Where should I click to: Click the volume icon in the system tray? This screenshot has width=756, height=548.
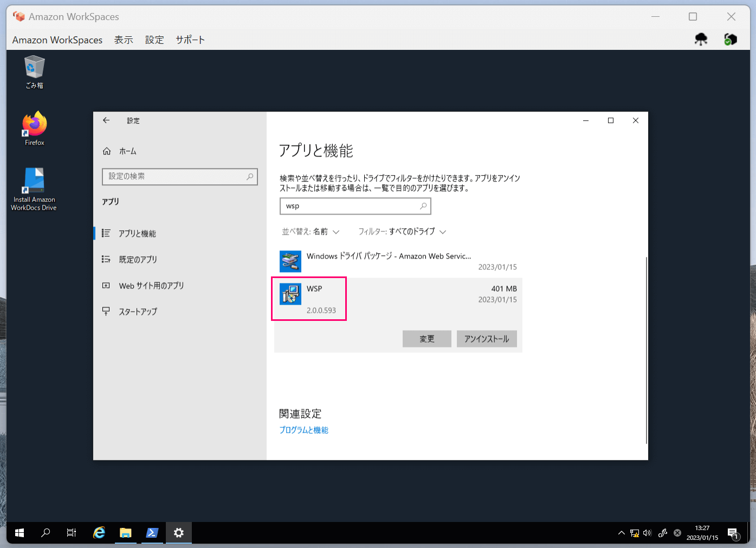pos(647,533)
